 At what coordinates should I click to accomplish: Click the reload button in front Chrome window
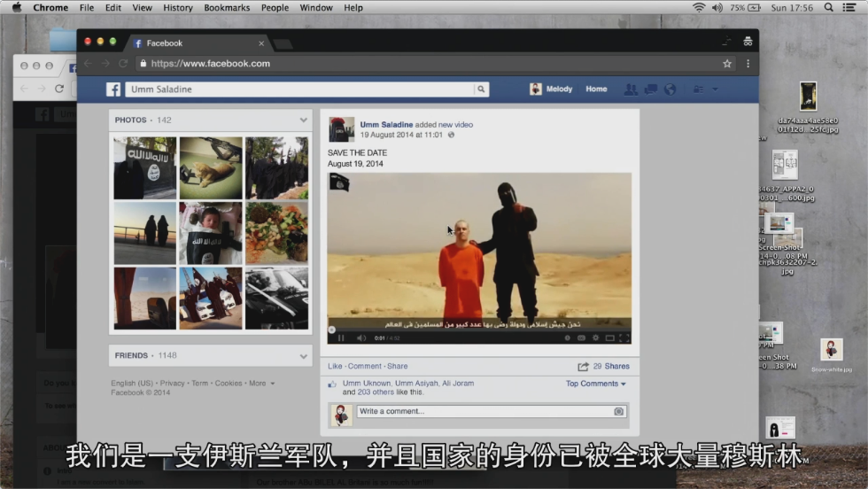(x=123, y=64)
